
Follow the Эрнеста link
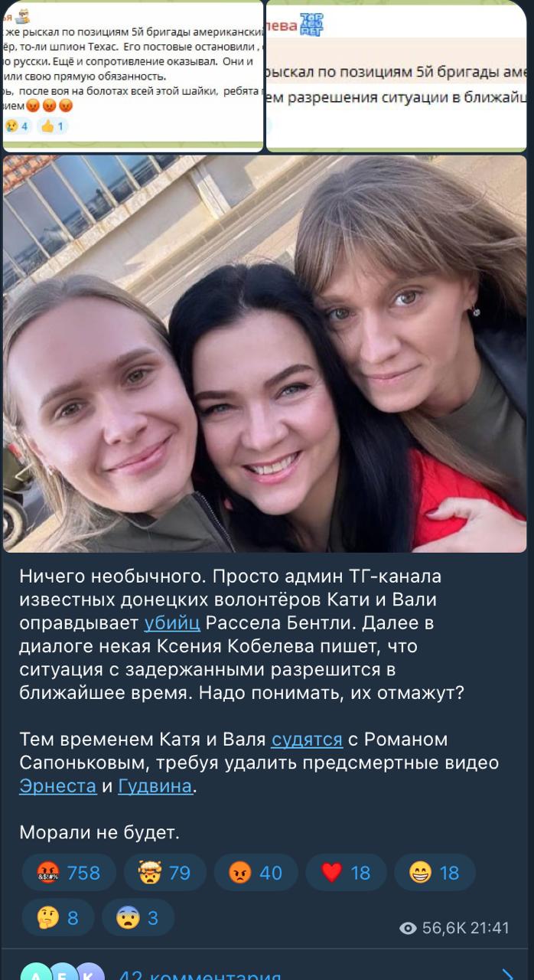[x=58, y=786]
